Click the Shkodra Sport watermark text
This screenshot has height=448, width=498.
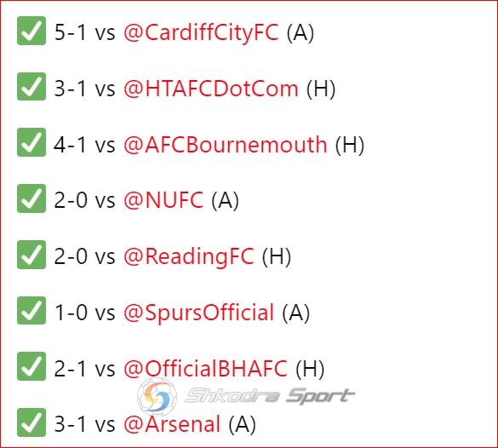click(270, 396)
